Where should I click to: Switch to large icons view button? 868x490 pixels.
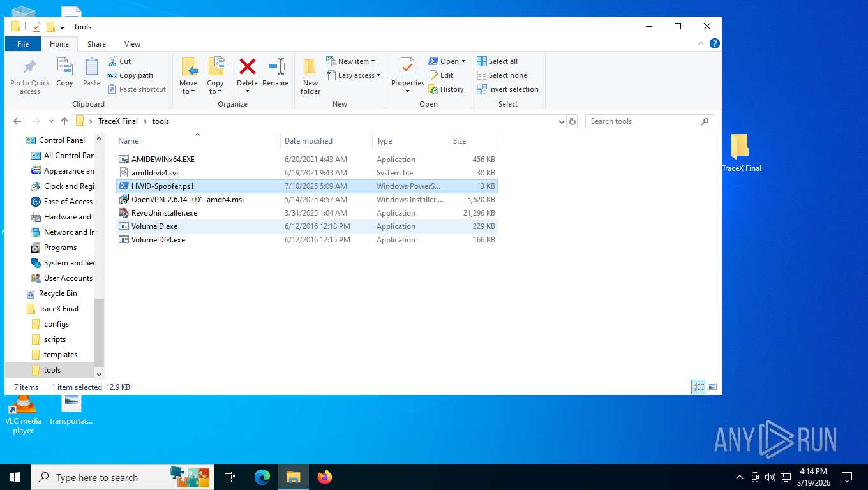tap(712, 387)
